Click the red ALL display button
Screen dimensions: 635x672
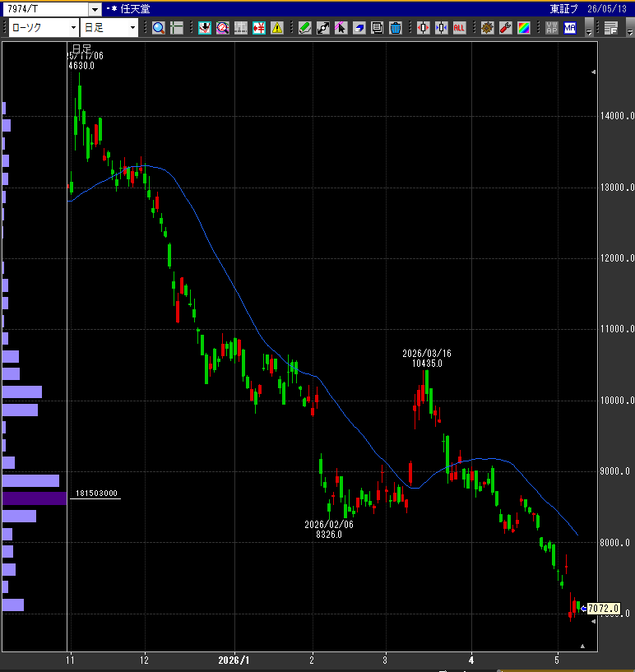[x=459, y=28]
